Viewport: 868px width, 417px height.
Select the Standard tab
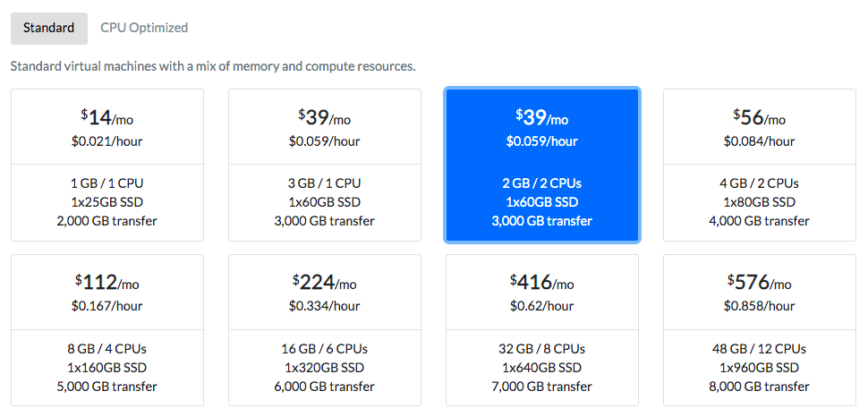coord(49,29)
